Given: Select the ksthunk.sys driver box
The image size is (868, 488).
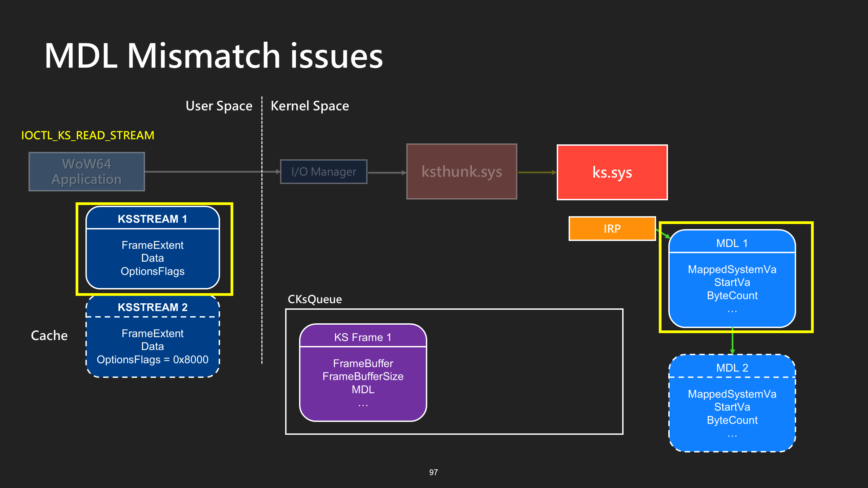Looking at the screenshot, I should point(461,171).
